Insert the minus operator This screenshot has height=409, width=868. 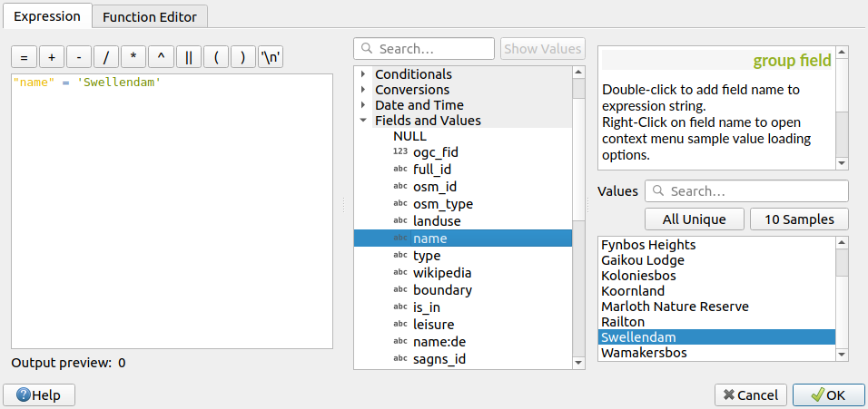point(78,57)
